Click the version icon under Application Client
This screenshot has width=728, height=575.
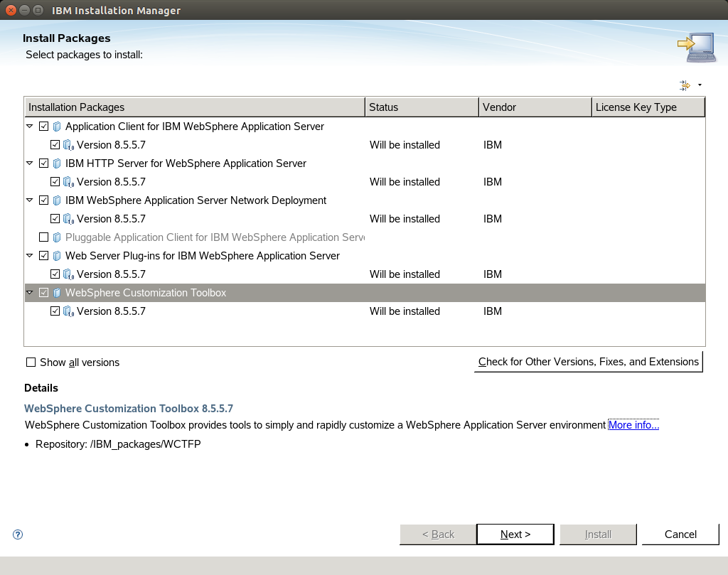coord(68,145)
